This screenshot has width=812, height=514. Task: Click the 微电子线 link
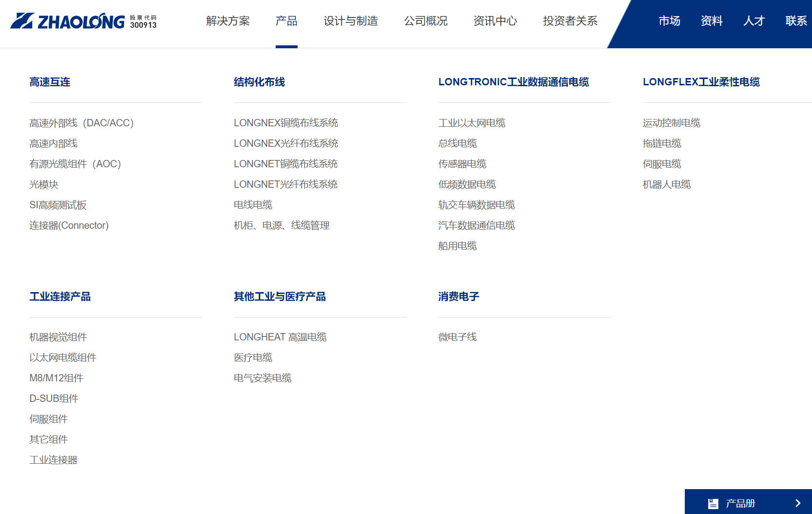point(457,337)
